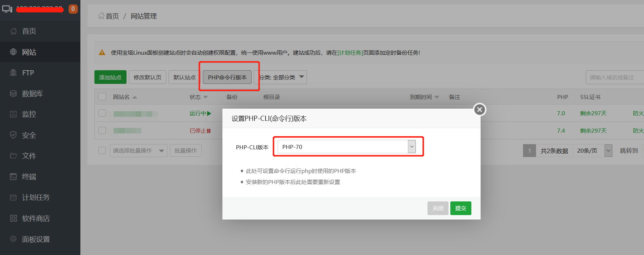Click the gray 关闭 button in dialog

tap(438, 208)
